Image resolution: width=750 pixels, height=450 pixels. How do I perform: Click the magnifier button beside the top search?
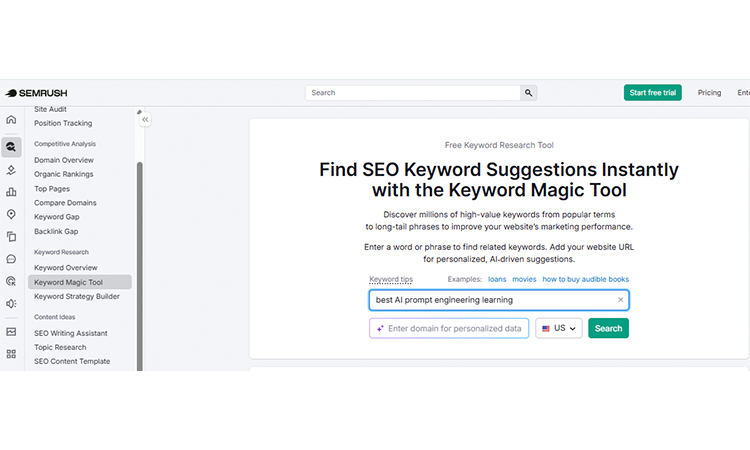tap(529, 93)
